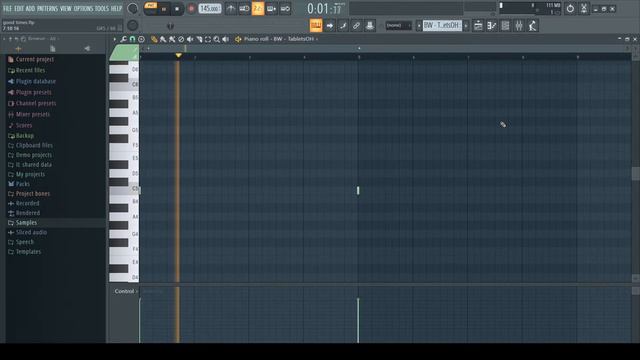
Task: Open the VIEW menu
Action: 66,9
